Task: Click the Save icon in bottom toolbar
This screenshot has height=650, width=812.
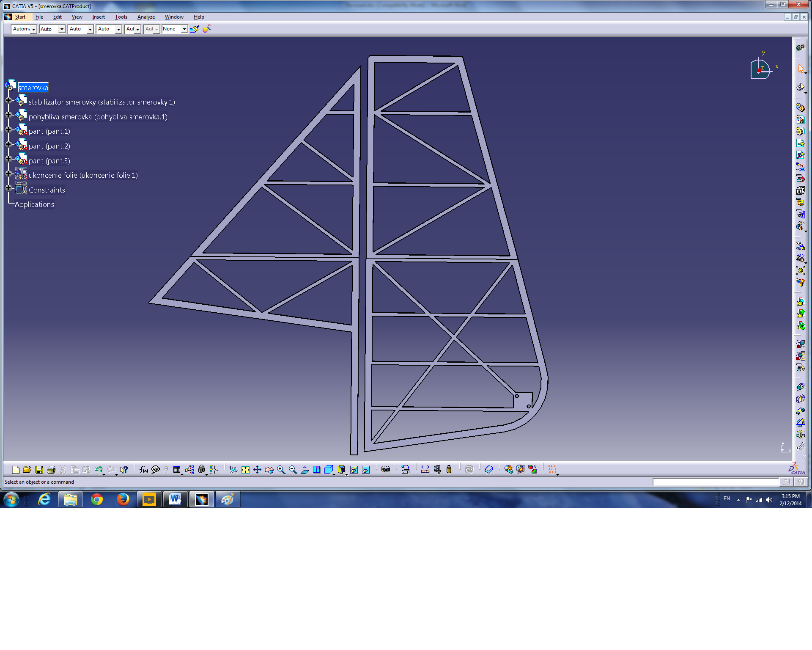Action: (39, 470)
